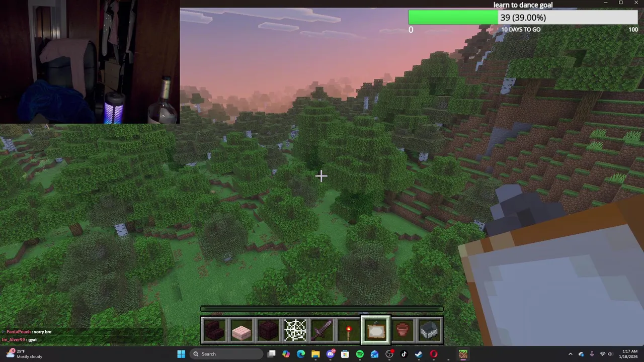Close the Minecraft window
This screenshot has height=362, width=644.
[x=635, y=3]
